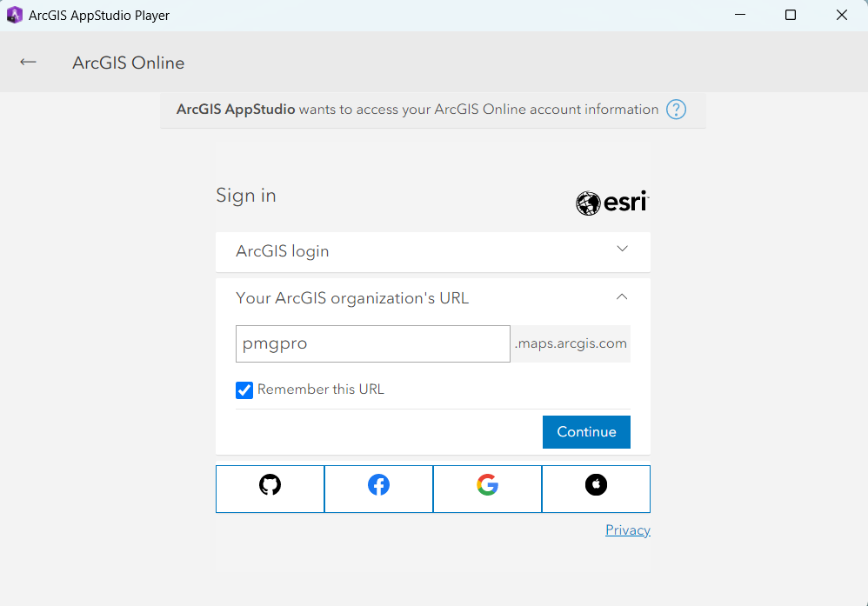Click the .maps.arcgis.com suffix text
This screenshot has width=868, height=606.
(571, 343)
